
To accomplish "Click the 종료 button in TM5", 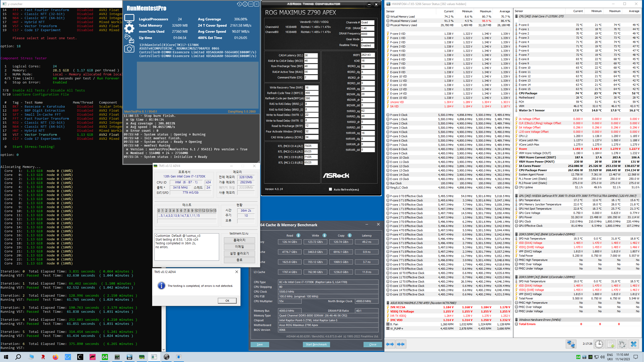I will point(239,260).
